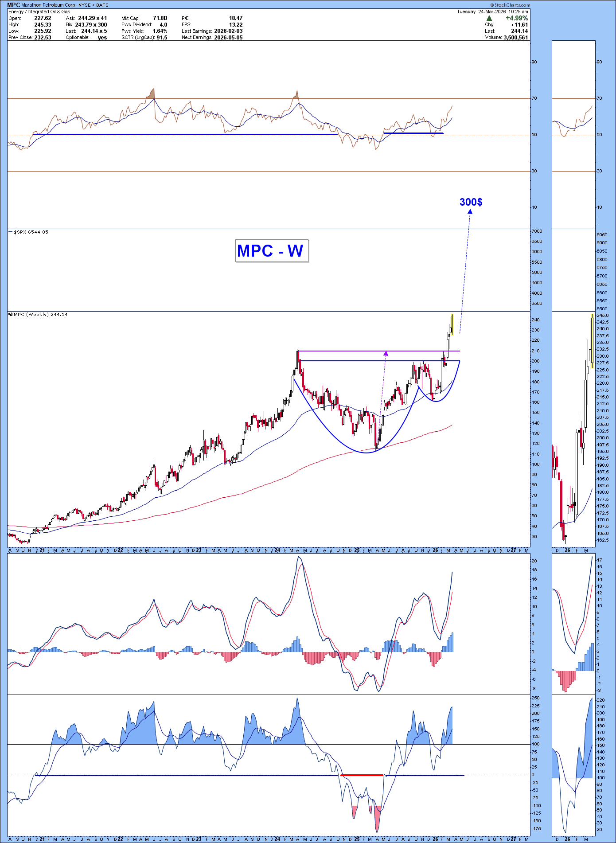Click the purple arrowhead at the 210 resistance line

[x=386, y=353]
